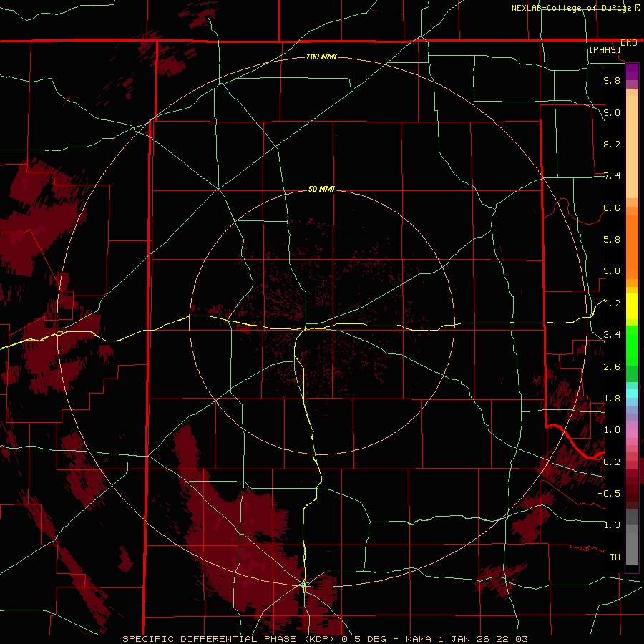Click the TH threshold legend label

click(615, 557)
